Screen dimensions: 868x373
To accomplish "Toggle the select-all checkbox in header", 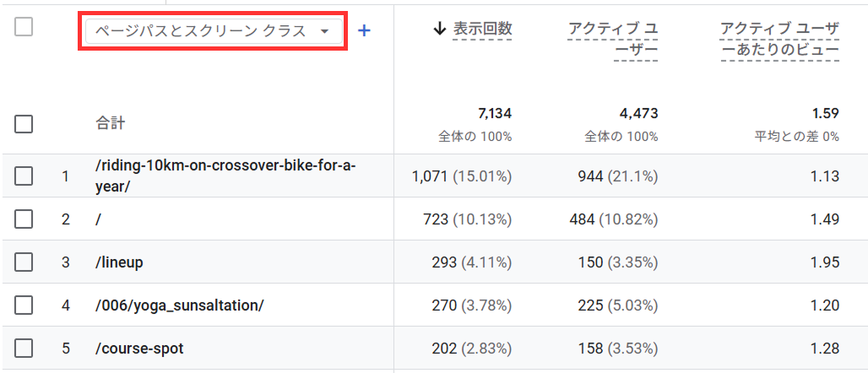I will tap(24, 27).
